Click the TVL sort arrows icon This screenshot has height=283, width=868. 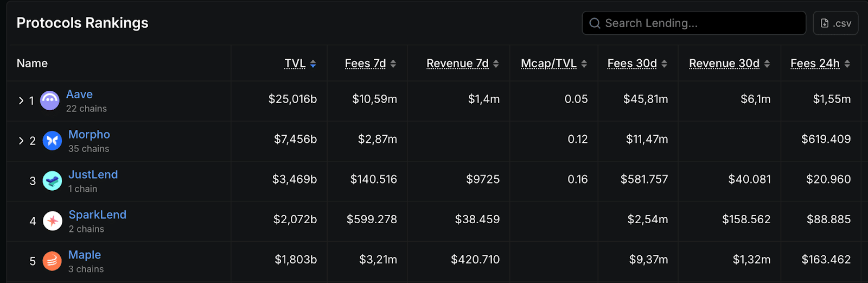313,64
